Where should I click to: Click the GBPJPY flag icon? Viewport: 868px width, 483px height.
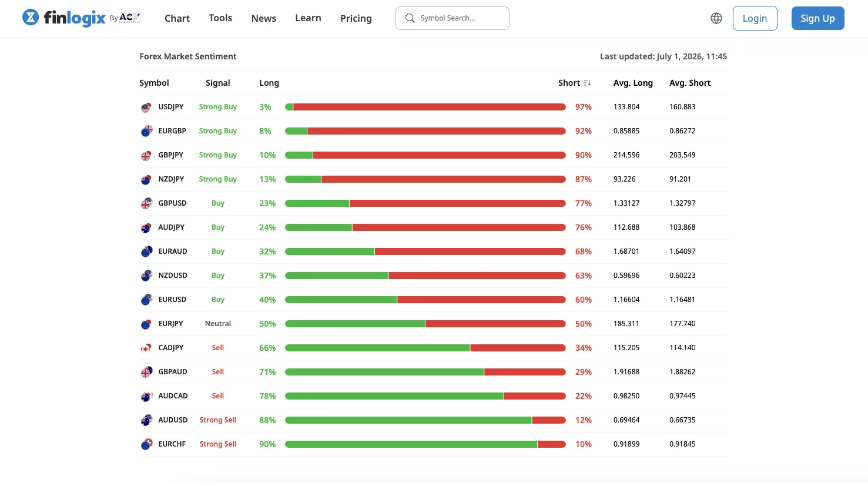click(x=146, y=156)
